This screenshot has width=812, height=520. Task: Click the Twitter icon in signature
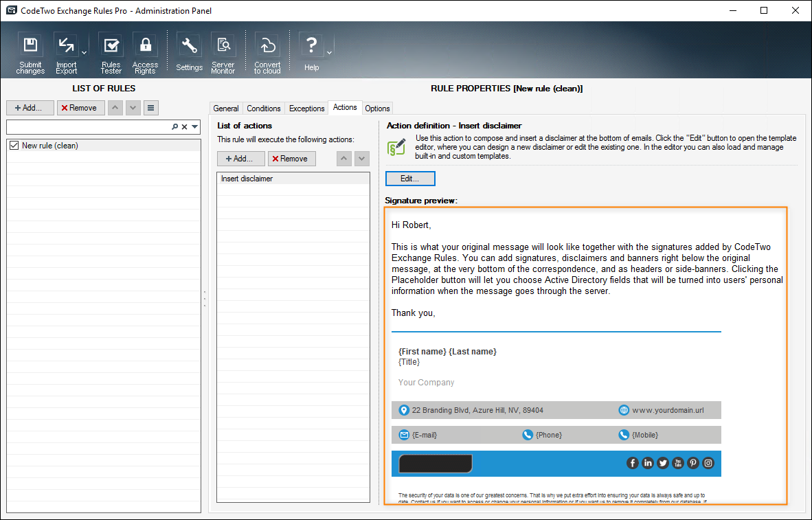(x=663, y=463)
